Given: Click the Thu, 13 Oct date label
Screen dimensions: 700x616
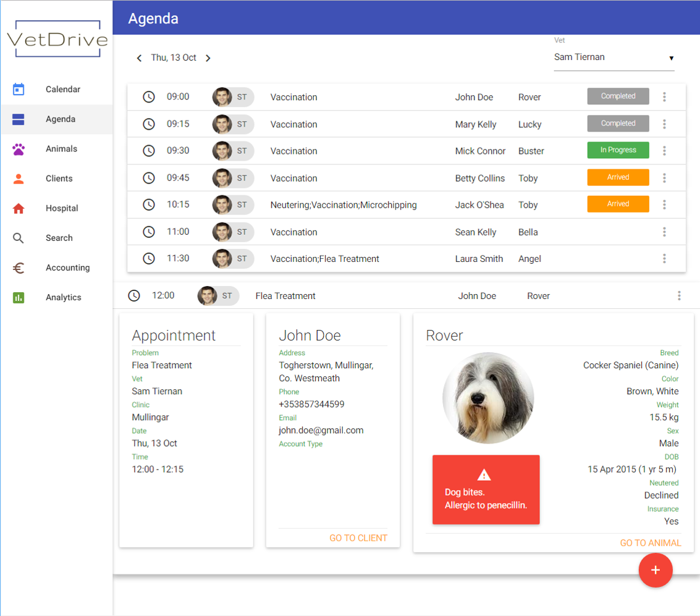Looking at the screenshot, I should (x=174, y=58).
